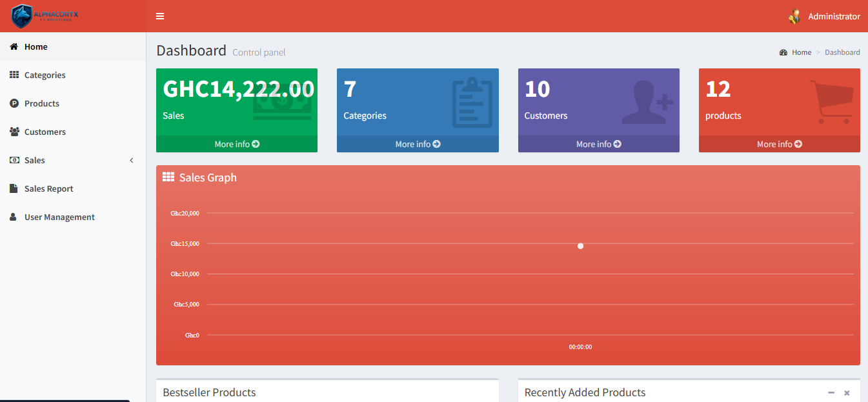
Task: Click the money icon beside Sales menu
Action: coord(14,160)
